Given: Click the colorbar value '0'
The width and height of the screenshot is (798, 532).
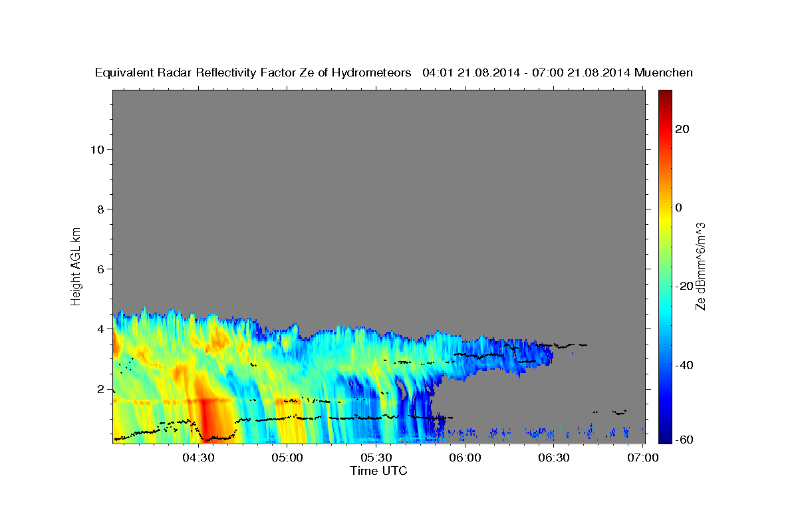Looking at the screenshot, I should tap(678, 207).
